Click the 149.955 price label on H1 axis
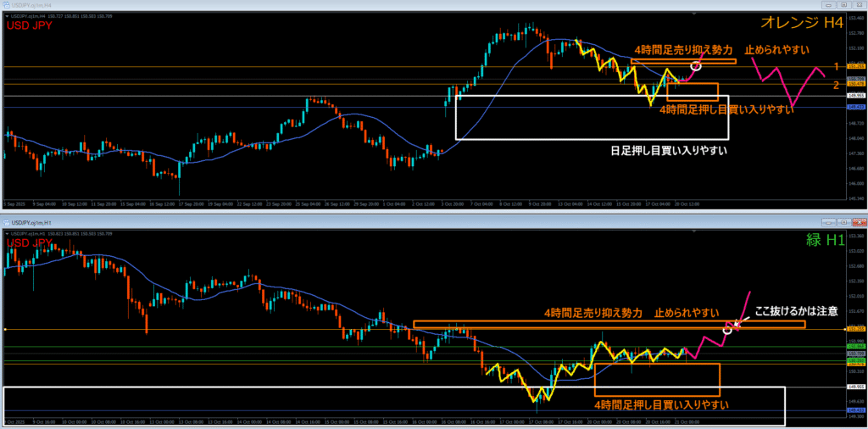This screenshot has height=429, width=868. pyautogui.click(x=855, y=387)
